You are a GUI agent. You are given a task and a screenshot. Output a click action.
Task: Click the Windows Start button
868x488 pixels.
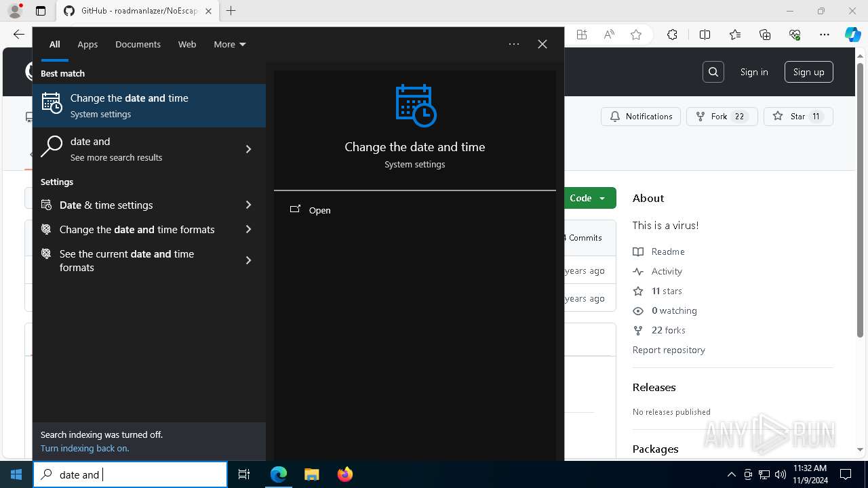click(x=16, y=474)
